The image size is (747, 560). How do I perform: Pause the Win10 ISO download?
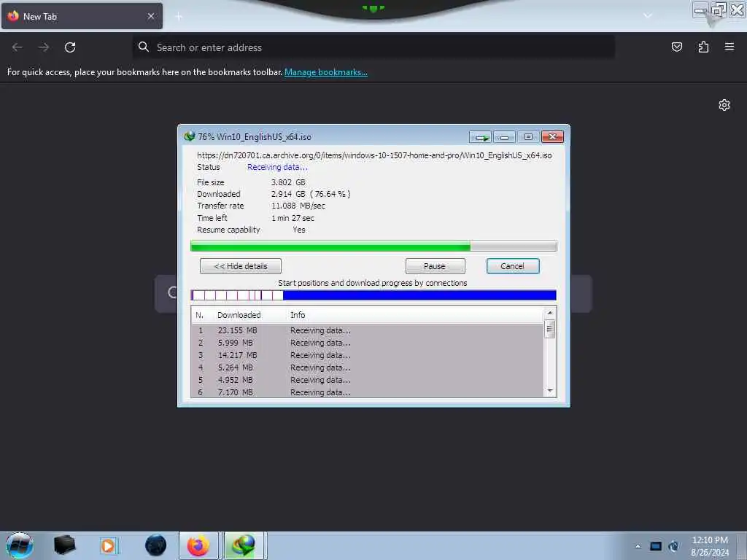(x=435, y=266)
